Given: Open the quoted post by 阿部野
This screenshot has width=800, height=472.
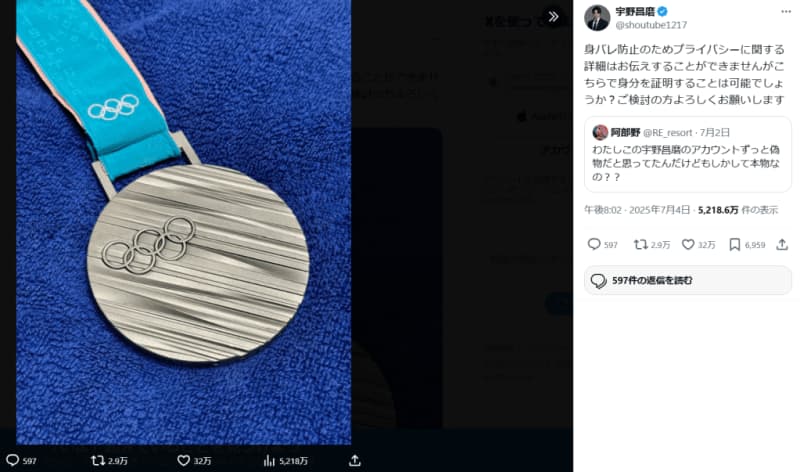Looking at the screenshot, I should [688, 155].
